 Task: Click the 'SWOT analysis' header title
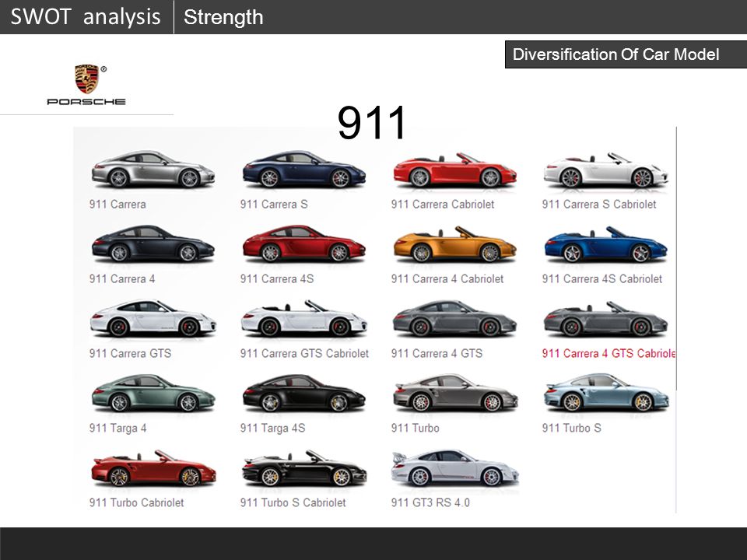86,16
